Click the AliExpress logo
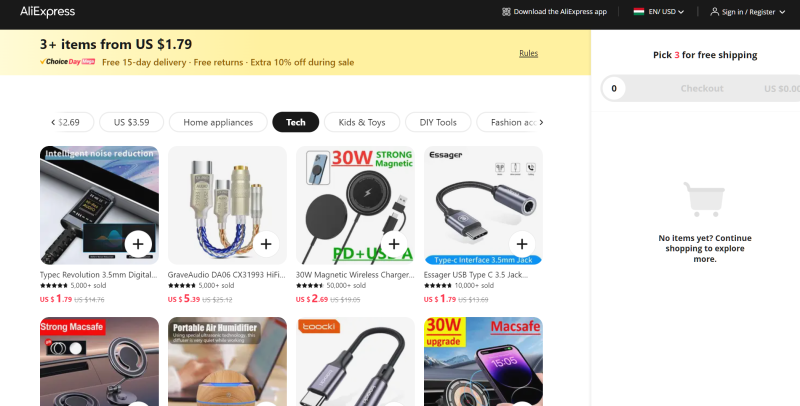800x406 pixels. 47,12
